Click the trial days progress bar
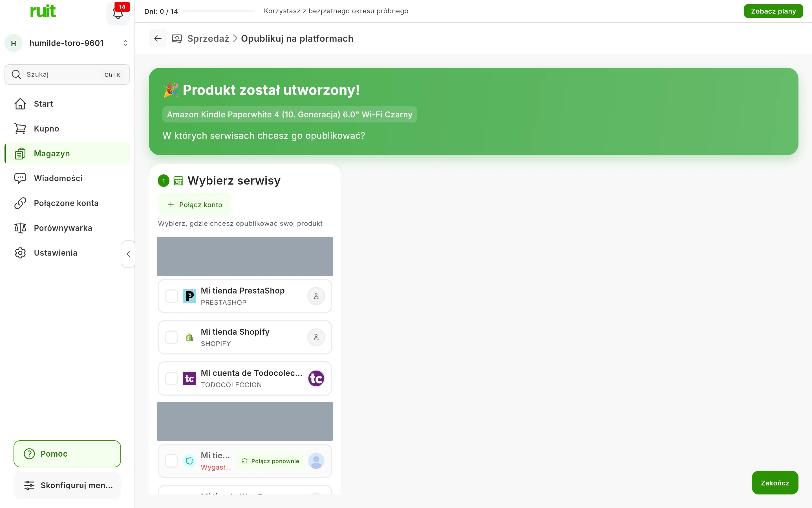Screen dimensions: 812x508 [x=219, y=11]
